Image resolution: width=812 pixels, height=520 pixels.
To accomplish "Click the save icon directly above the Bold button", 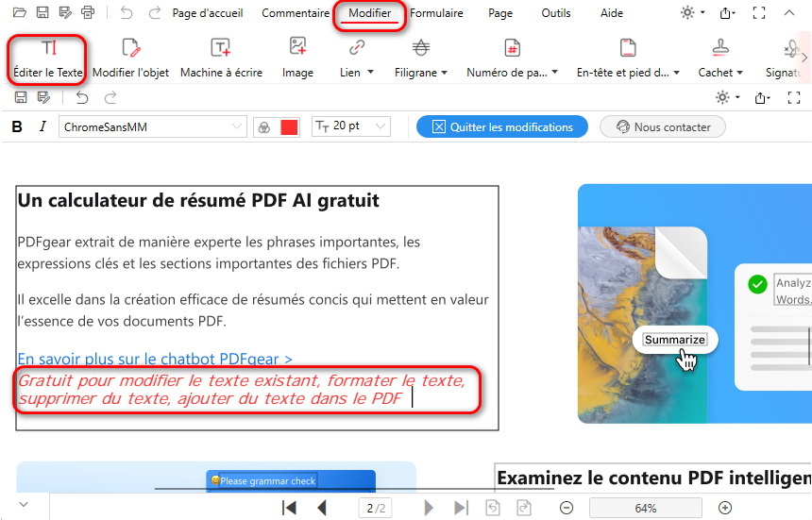I will (x=21, y=97).
